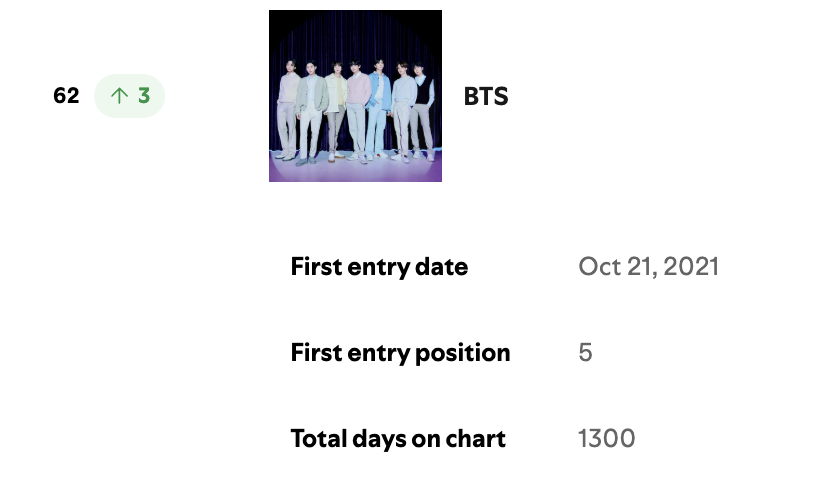The height and width of the screenshot is (494, 824).
Task: Click the leftmost member in the photo
Action: click(x=288, y=108)
